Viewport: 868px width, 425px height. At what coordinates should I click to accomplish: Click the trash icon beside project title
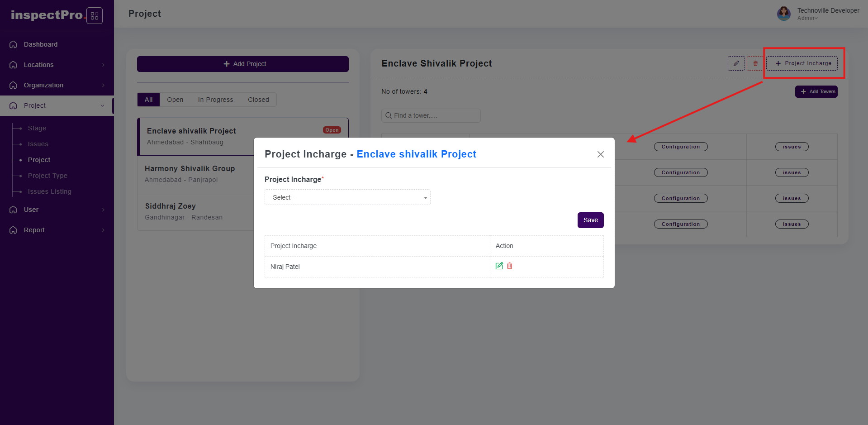pos(755,63)
